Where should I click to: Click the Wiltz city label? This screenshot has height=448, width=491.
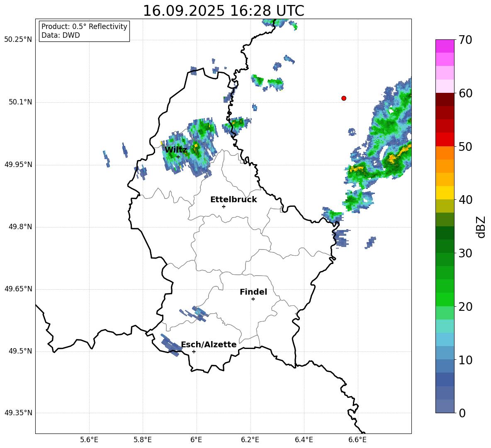click(176, 150)
